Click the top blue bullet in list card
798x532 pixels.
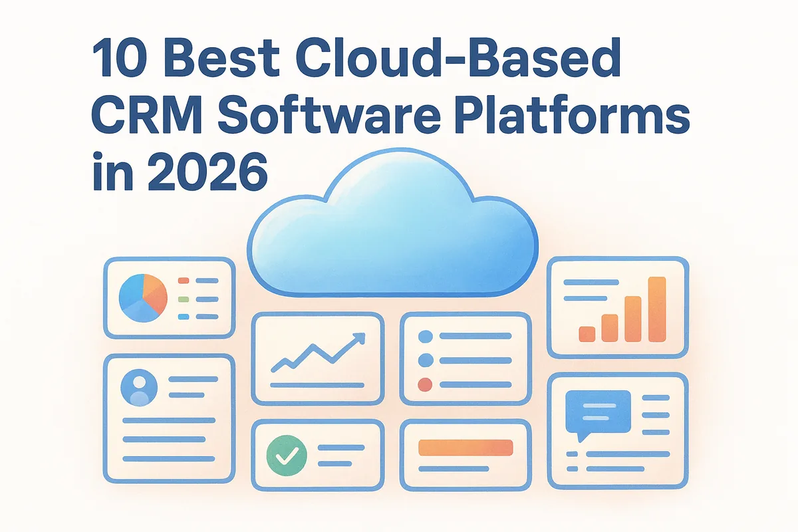point(424,337)
